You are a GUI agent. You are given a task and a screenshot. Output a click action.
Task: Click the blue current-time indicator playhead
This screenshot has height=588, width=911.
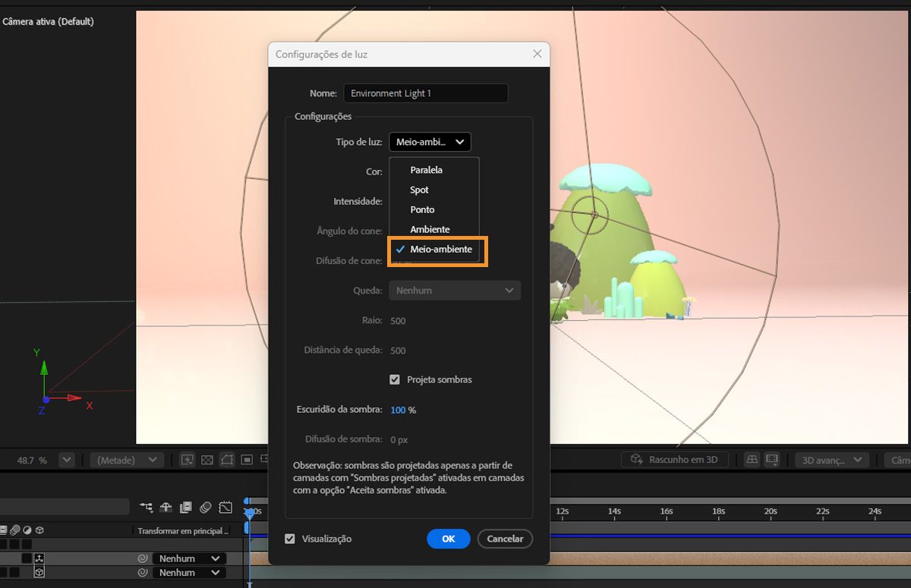tap(249, 513)
